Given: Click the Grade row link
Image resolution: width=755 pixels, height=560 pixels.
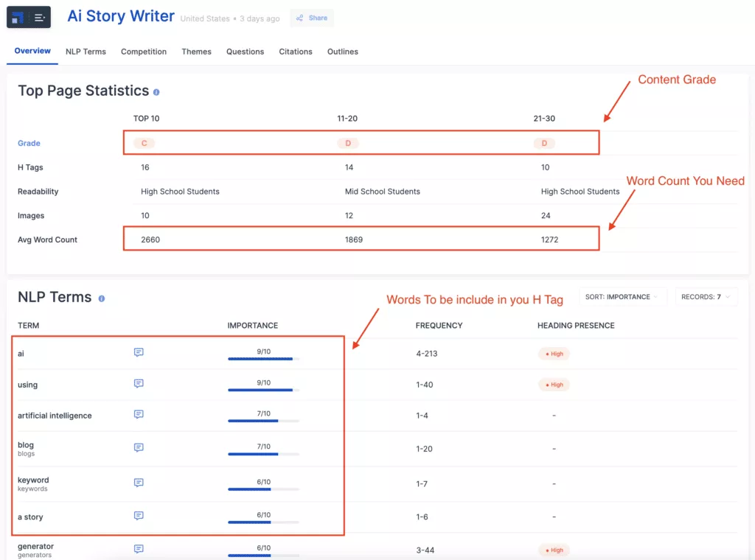Looking at the screenshot, I should pyautogui.click(x=29, y=144).
